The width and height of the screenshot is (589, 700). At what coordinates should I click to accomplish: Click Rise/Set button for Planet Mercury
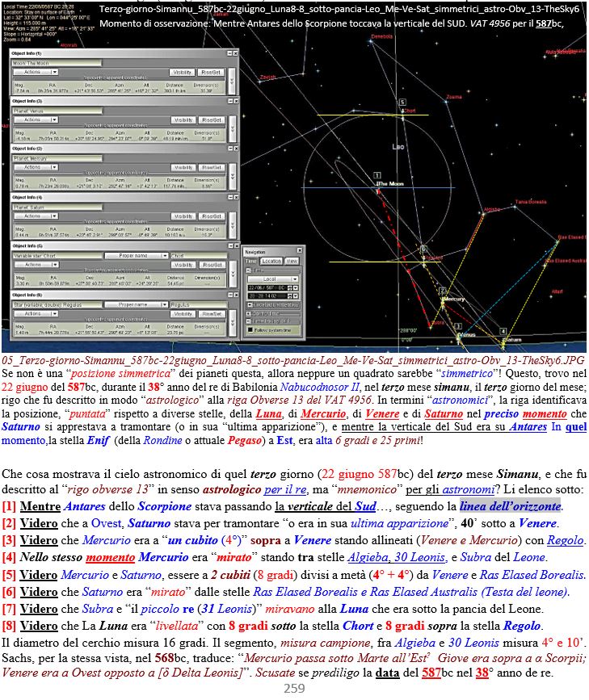point(212,167)
